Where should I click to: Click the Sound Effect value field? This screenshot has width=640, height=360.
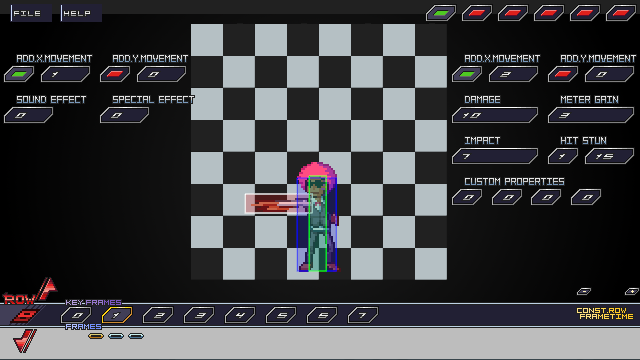pos(29,115)
